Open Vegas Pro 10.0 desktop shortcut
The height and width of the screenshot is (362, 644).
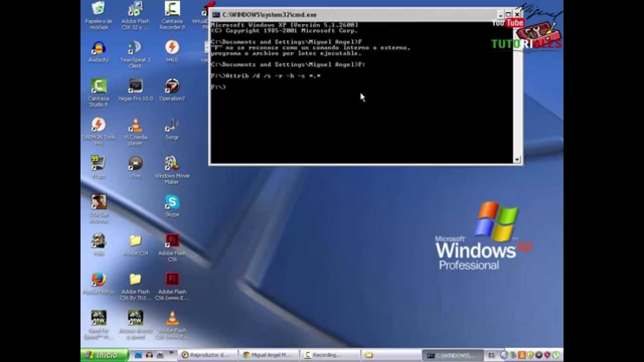(x=135, y=86)
